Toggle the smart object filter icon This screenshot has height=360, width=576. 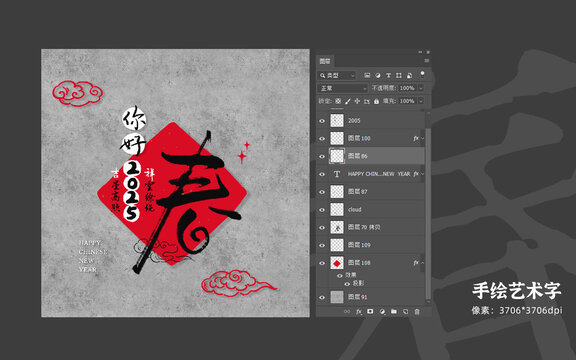pos(409,75)
